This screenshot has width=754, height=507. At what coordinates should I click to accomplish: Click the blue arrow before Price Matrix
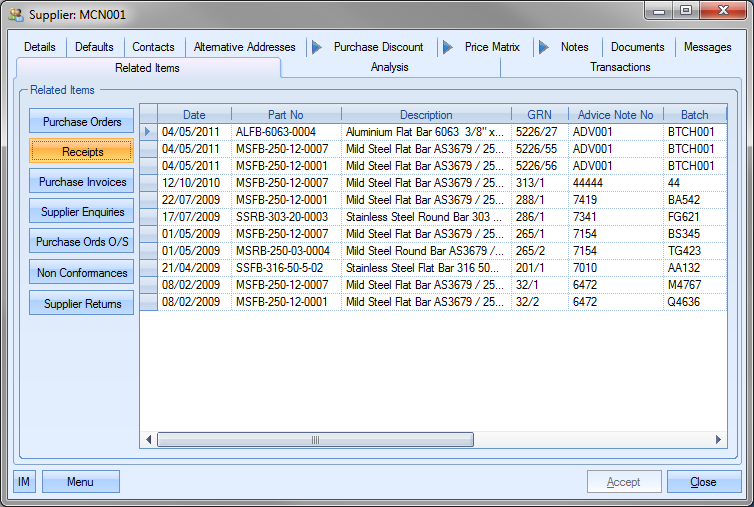(446, 47)
